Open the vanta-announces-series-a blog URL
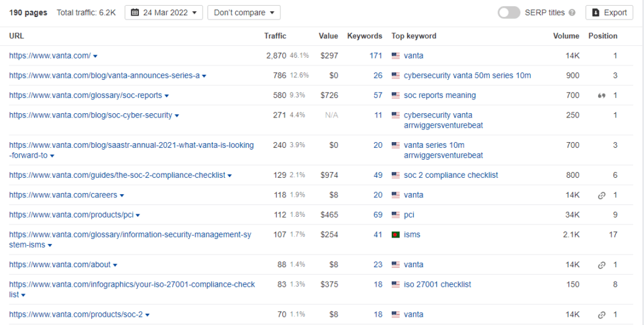This screenshot has height=325, width=644. coord(104,75)
